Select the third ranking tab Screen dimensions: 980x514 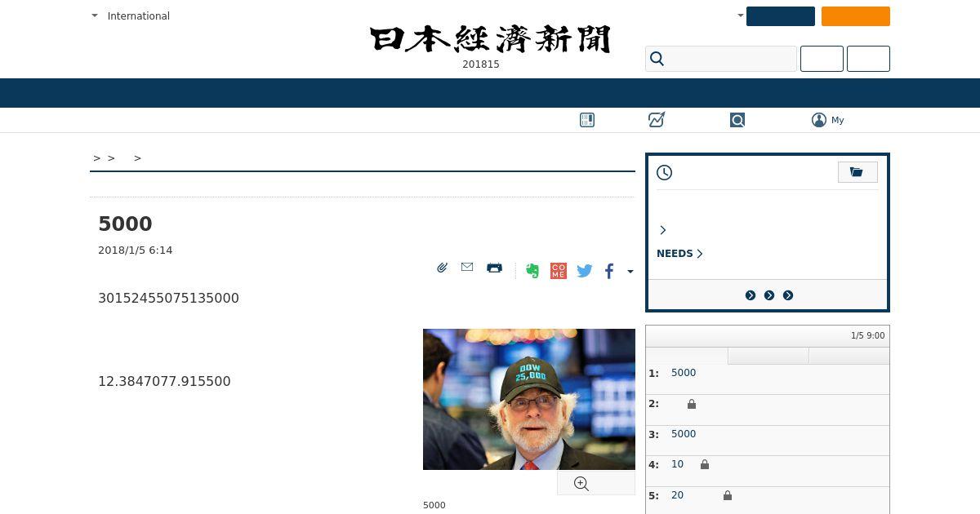pyautogui.click(x=849, y=356)
